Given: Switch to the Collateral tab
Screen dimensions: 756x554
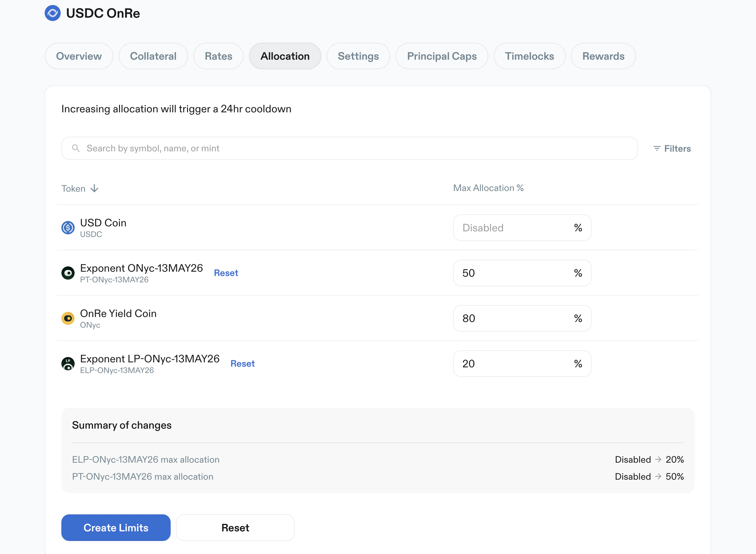Looking at the screenshot, I should [153, 56].
